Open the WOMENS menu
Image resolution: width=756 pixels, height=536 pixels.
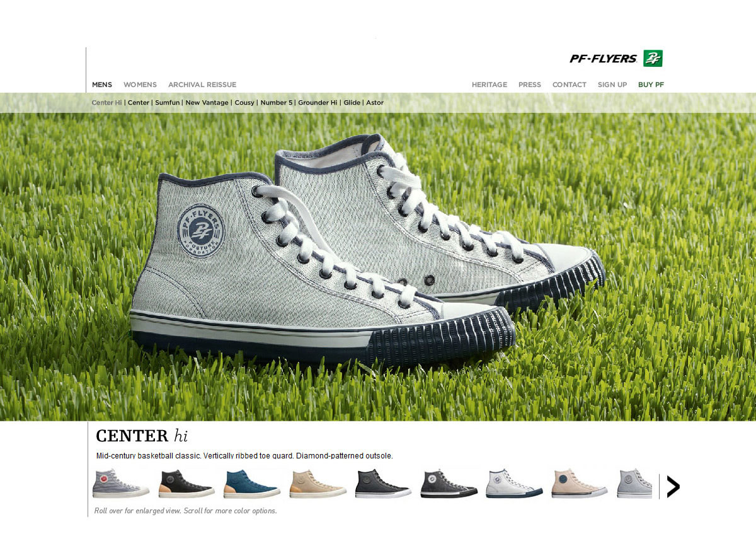tap(140, 84)
